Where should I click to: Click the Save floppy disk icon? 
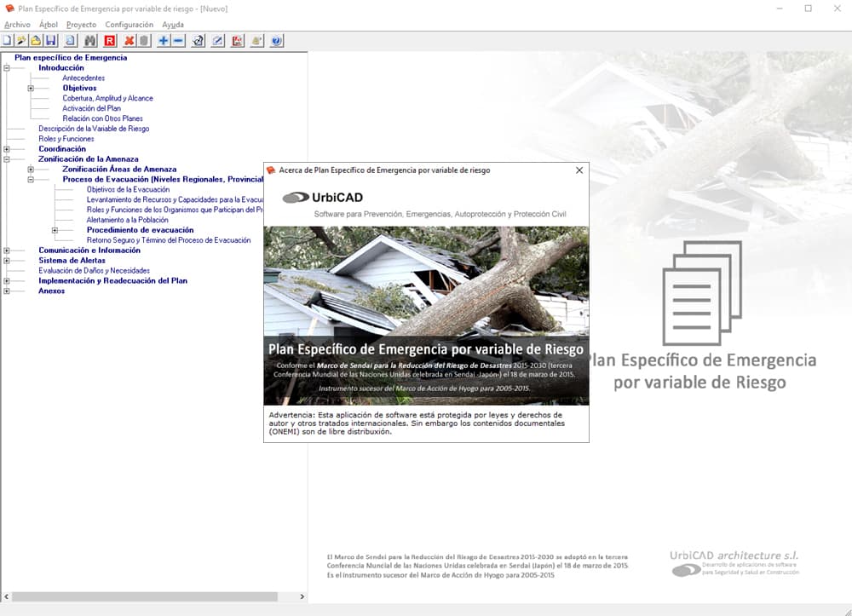(x=51, y=41)
